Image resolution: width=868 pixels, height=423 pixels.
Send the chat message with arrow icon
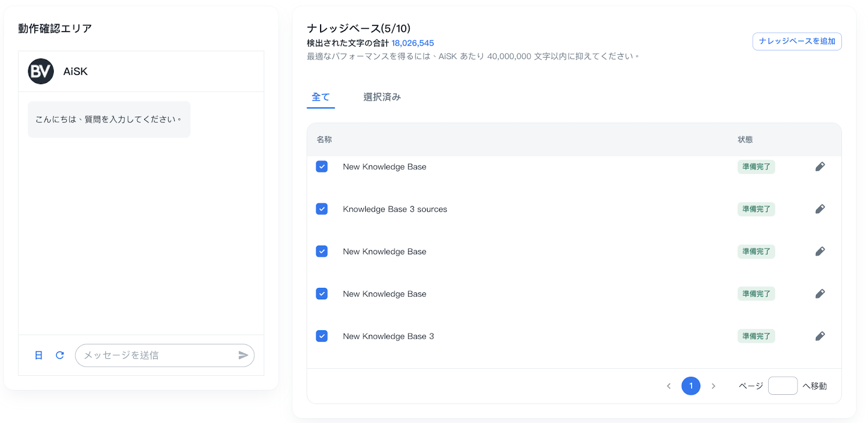coord(243,355)
